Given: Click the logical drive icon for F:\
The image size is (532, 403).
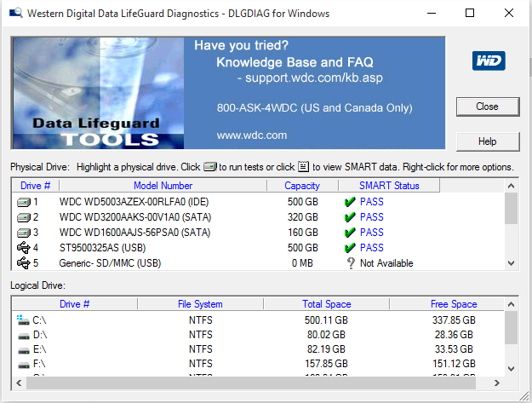Looking at the screenshot, I should 24,366.
